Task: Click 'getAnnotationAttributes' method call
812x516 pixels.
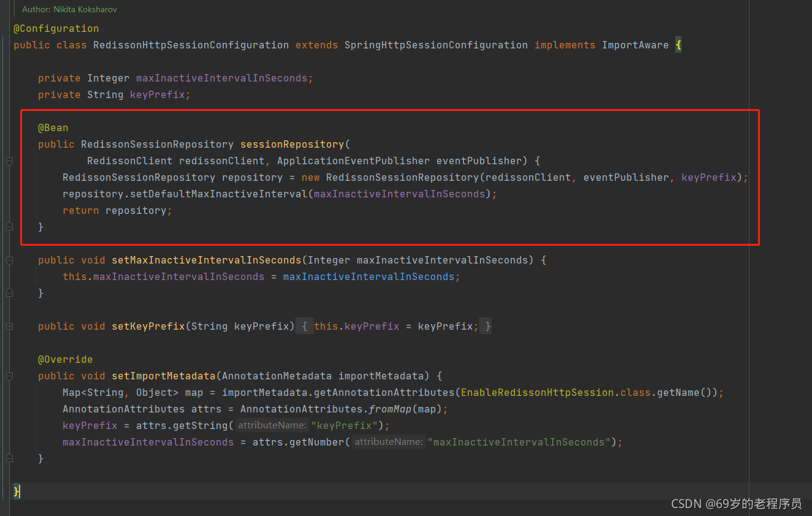Action: [x=384, y=393]
